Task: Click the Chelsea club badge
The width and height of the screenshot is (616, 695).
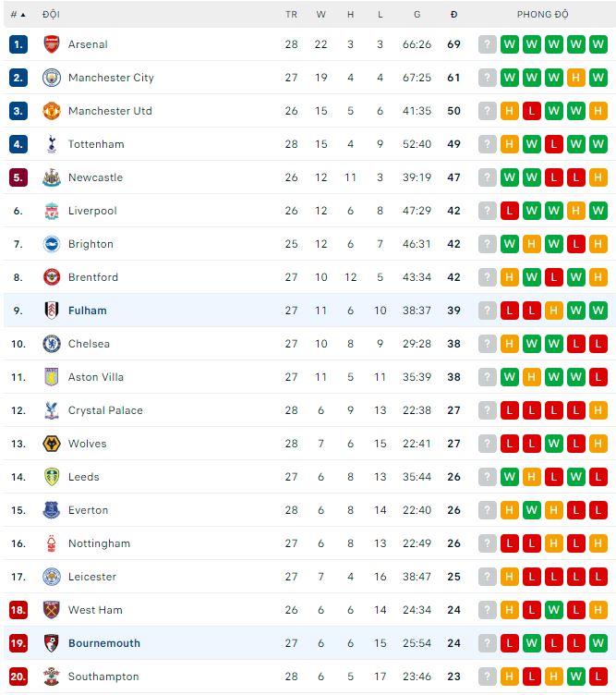Action: (x=52, y=344)
